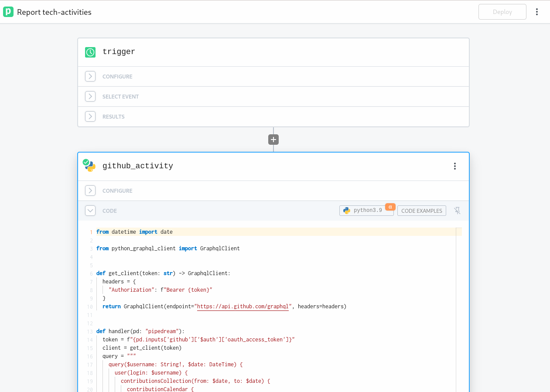Expand the trigger Select Event section
Image resolution: width=550 pixels, height=392 pixels.
click(x=90, y=96)
